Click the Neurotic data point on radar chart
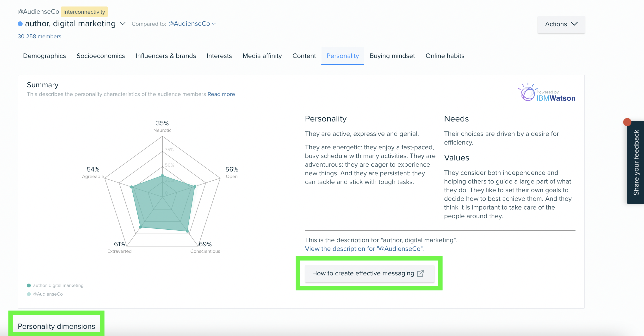Screen dimensions: 644x336 point(162,176)
